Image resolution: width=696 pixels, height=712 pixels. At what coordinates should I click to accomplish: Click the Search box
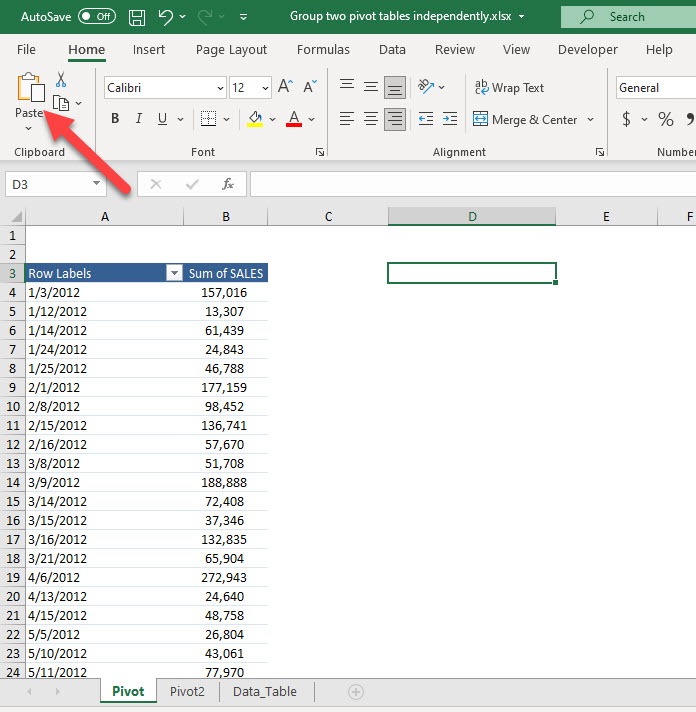click(x=628, y=17)
